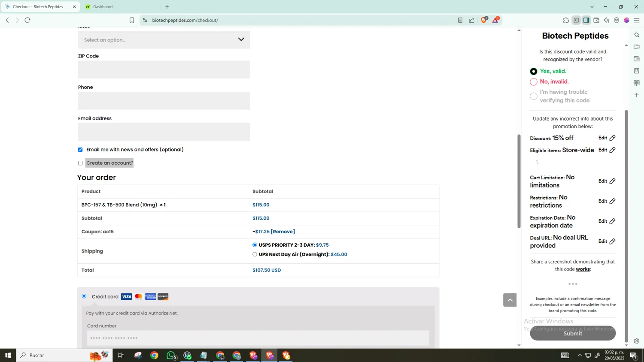Click the address bar URL
Viewport: 644px width, 362px height.
185,20
